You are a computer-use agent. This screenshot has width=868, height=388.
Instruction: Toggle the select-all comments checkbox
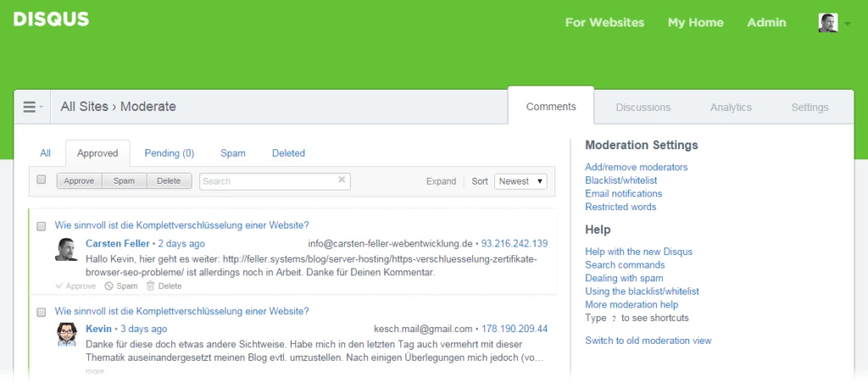[41, 180]
